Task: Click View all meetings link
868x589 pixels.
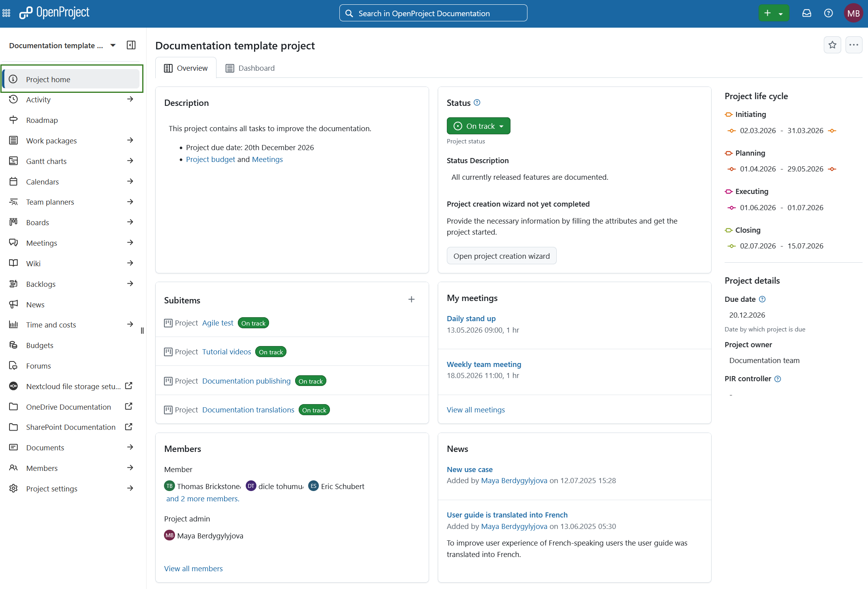Action: pyautogui.click(x=476, y=410)
